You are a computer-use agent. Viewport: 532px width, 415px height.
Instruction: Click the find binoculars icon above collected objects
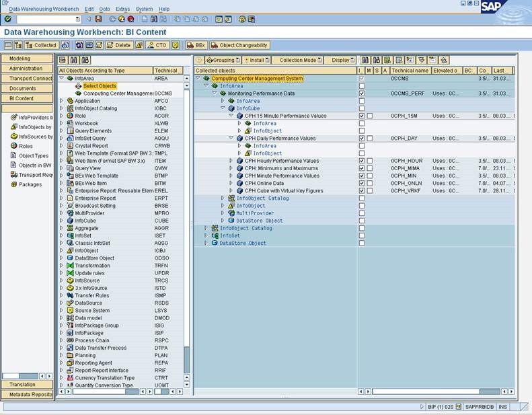pyautogui.click(x=365, y=60)
